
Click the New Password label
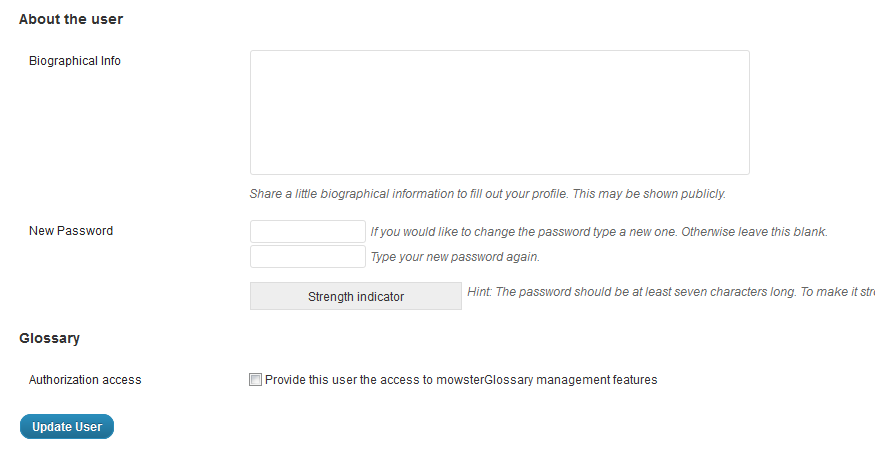tap(71, 231)
